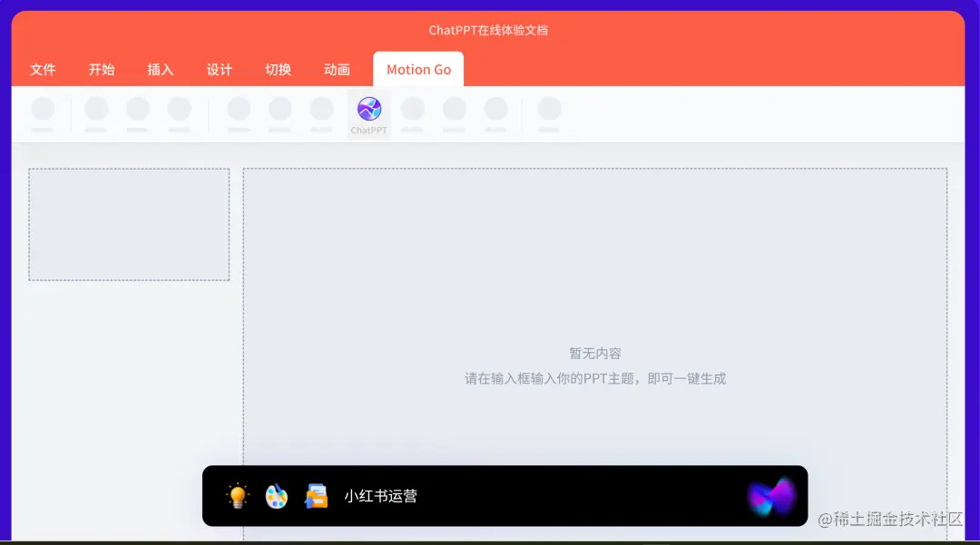
Task: Click the lightbulb idea icon
Action: (238, 496)
